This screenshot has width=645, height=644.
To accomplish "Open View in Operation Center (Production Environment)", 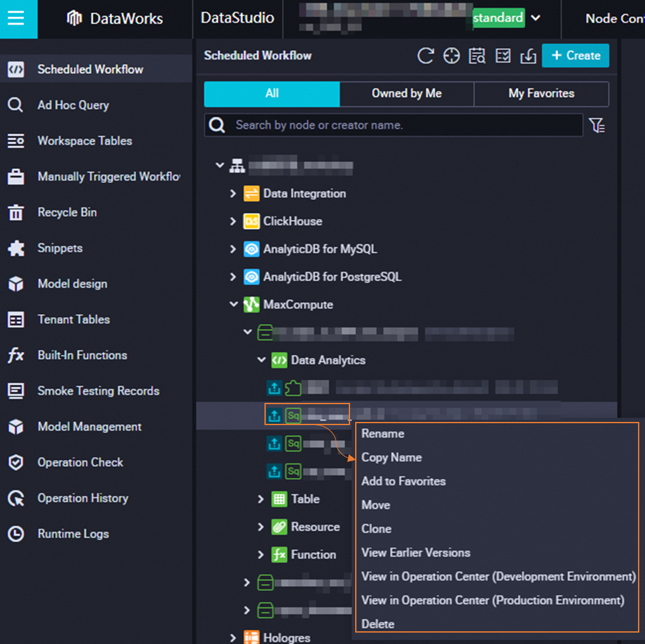I will [x=493, y=600].
